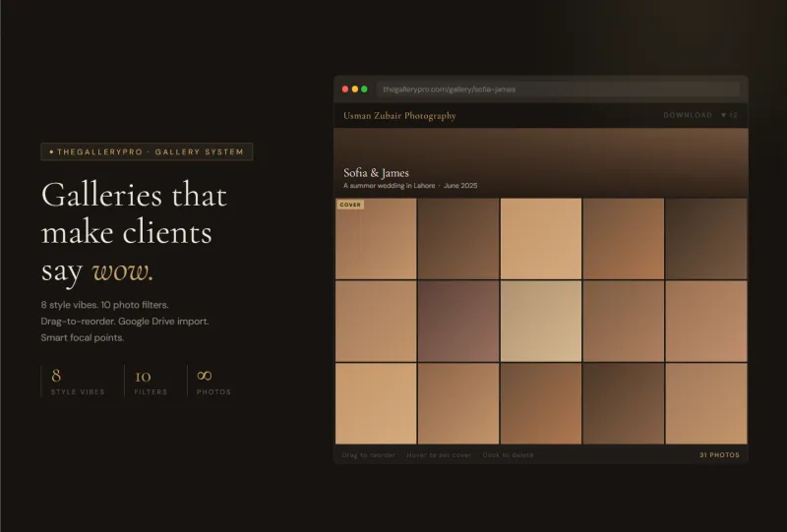The image size is (787, 532).
Task: Select the last thumbnail of the bottom row
Action: [706, 403]
